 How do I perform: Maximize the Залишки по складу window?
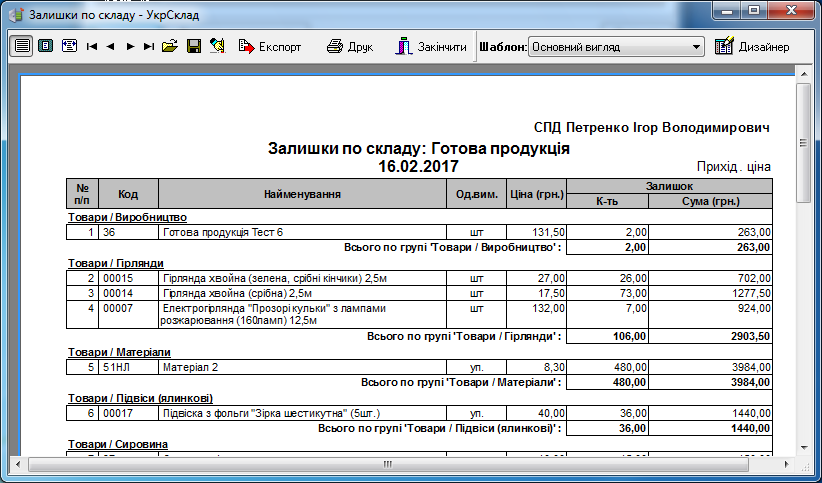coord(754,12)
